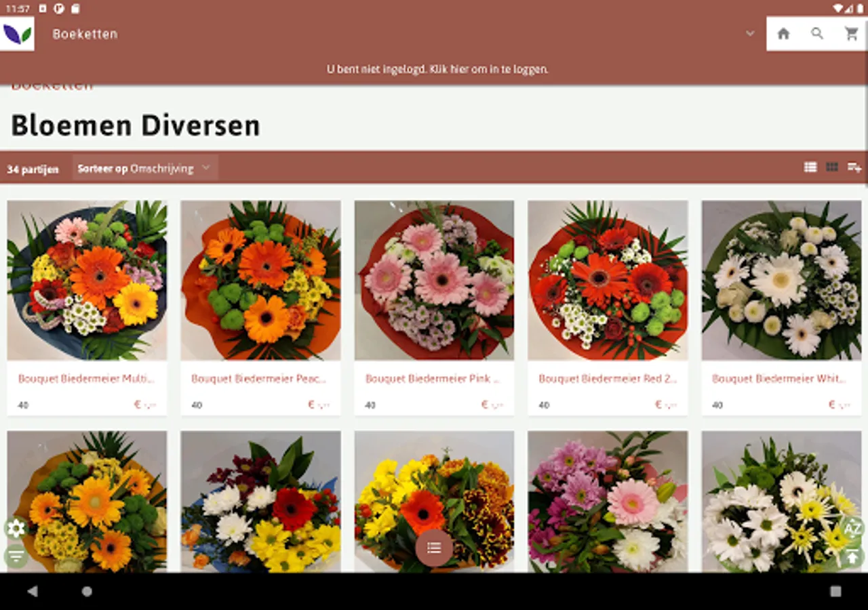
Task: Select the Biedermeier Peach bouquet photo
Action: (x=260, y=280)
